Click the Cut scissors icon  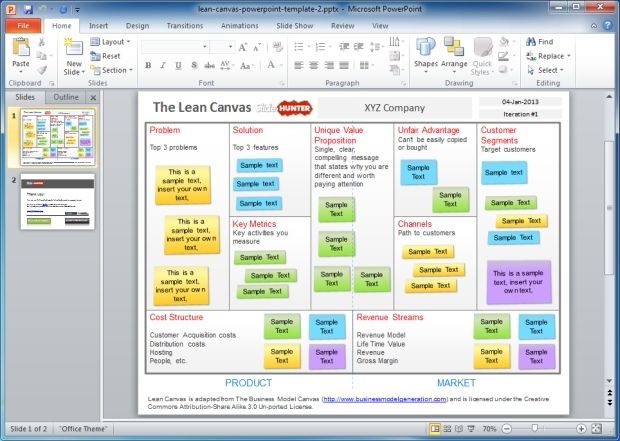tap(41, 42)
